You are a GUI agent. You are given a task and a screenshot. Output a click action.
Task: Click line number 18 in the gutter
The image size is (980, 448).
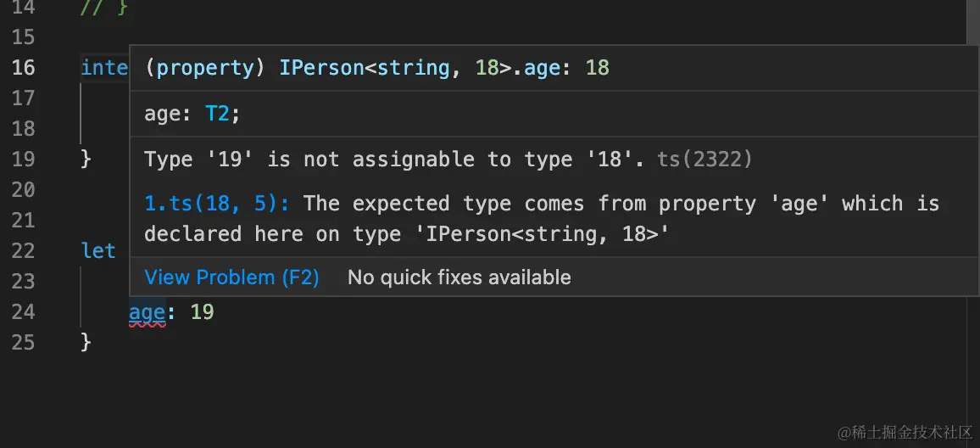point(24,129)
